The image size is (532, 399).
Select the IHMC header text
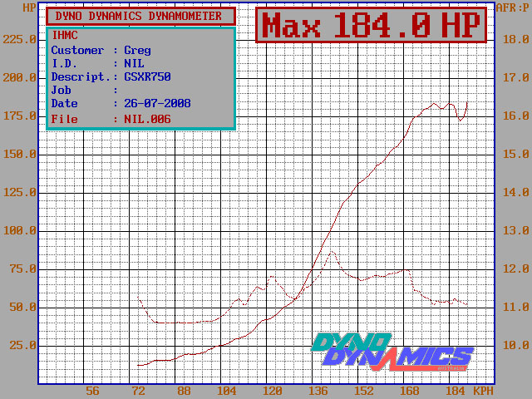click(65, 35)
